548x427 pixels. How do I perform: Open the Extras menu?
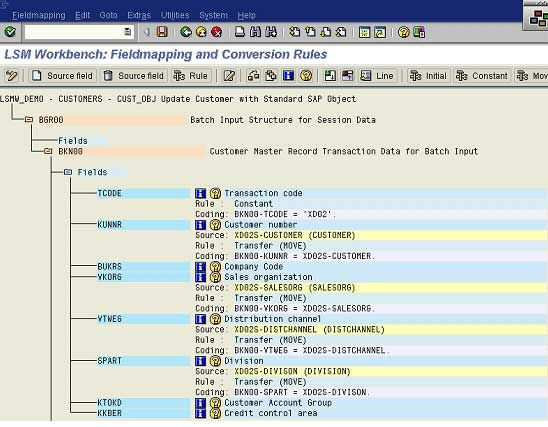pos(139,15)
